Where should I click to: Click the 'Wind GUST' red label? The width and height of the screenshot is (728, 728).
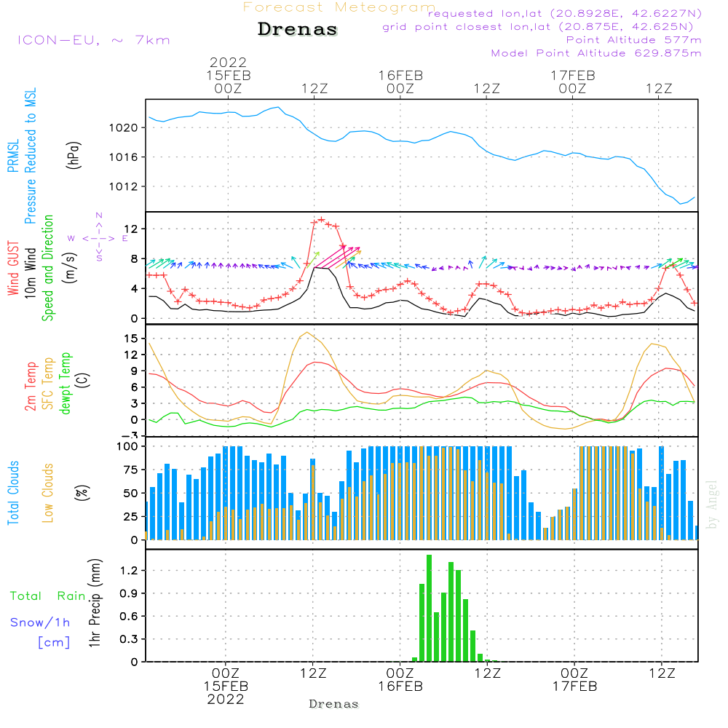click(x=13, y=268)
